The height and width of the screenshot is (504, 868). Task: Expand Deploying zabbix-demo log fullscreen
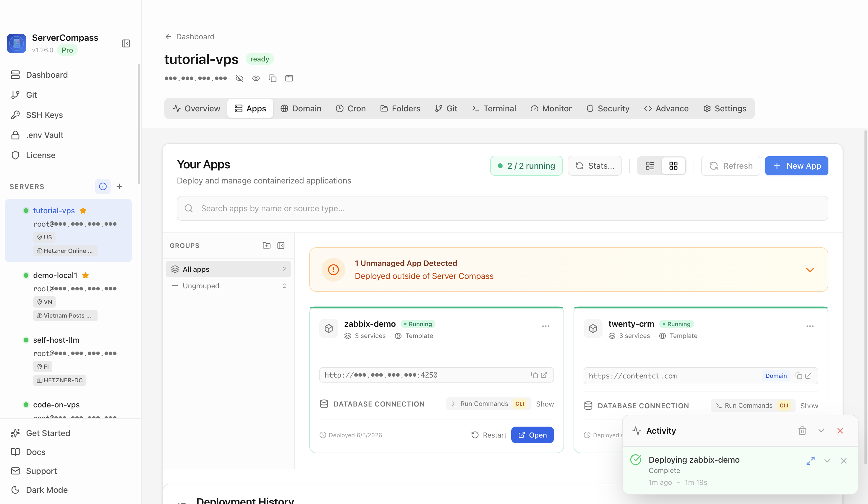pos(811,461)
